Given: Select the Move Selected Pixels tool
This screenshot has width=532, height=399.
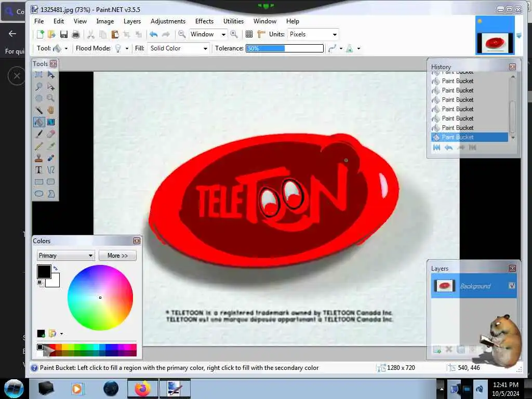Looking at the screenshot, I should point(51,75).
